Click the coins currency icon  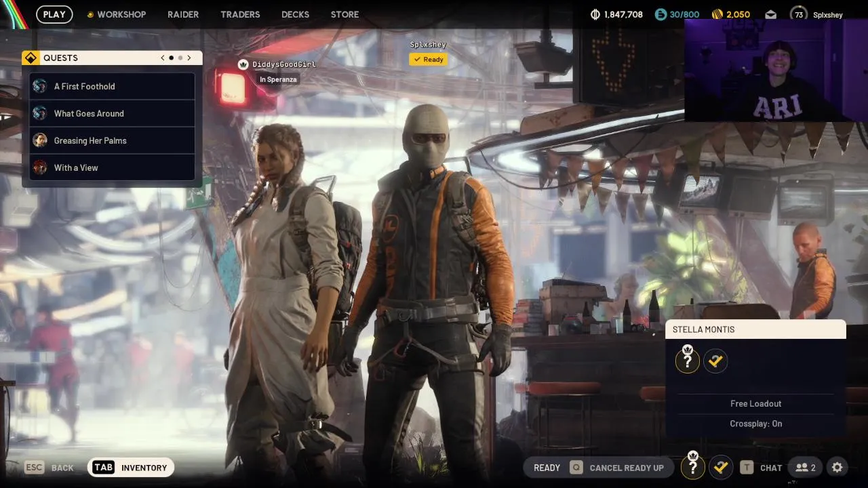(x=595, y=14)
